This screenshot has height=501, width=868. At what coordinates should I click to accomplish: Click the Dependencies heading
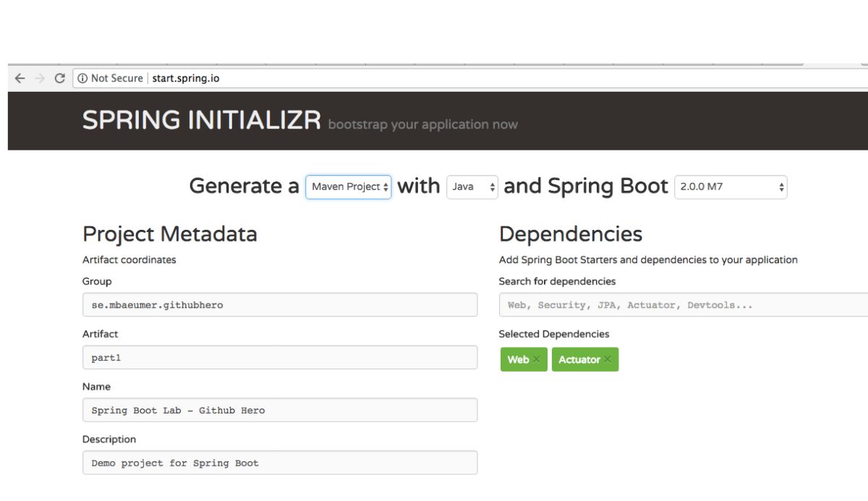pos(571,234)
